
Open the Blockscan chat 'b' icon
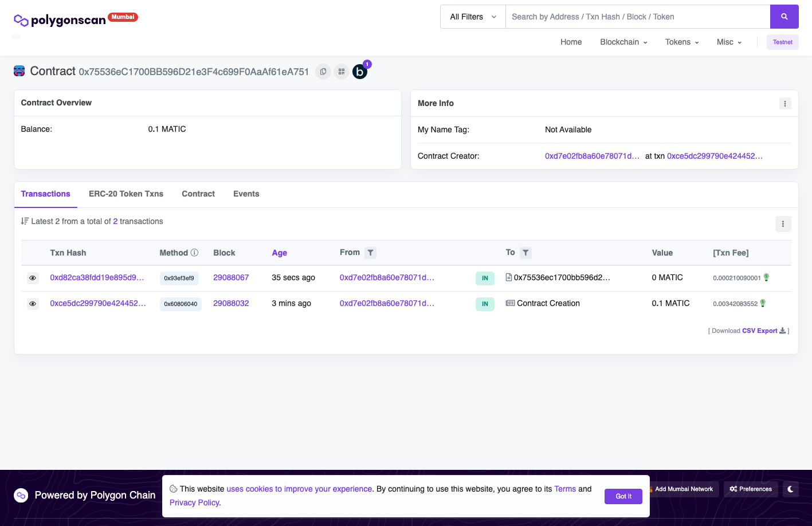pyautogui.click(x=360, y=72)
